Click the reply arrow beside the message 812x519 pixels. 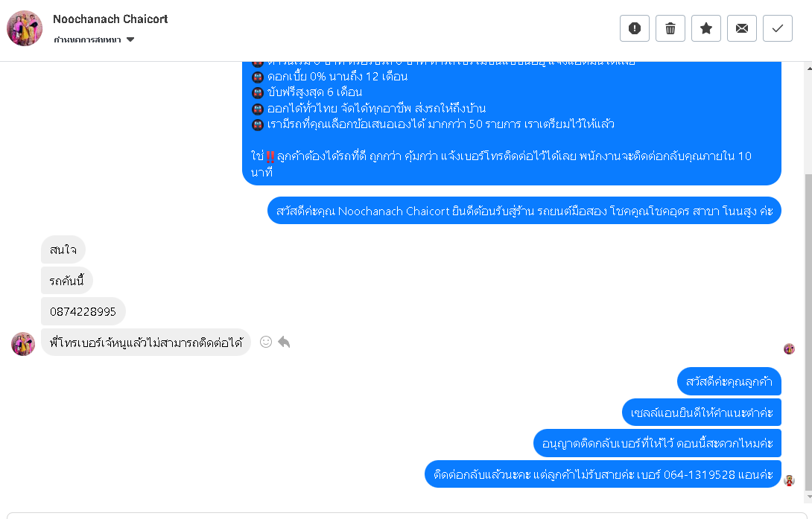(284, 342)
